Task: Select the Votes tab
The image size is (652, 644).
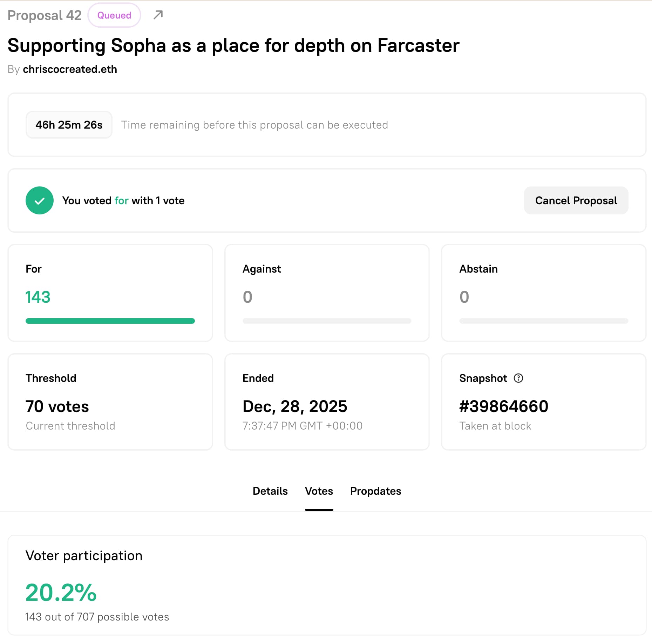Action: point(319,491)
